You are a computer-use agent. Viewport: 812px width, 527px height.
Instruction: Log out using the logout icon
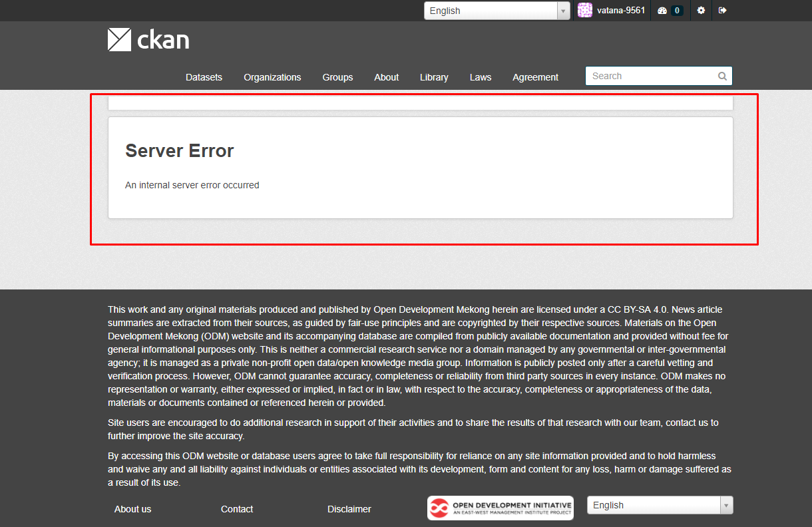pos(724,10)
